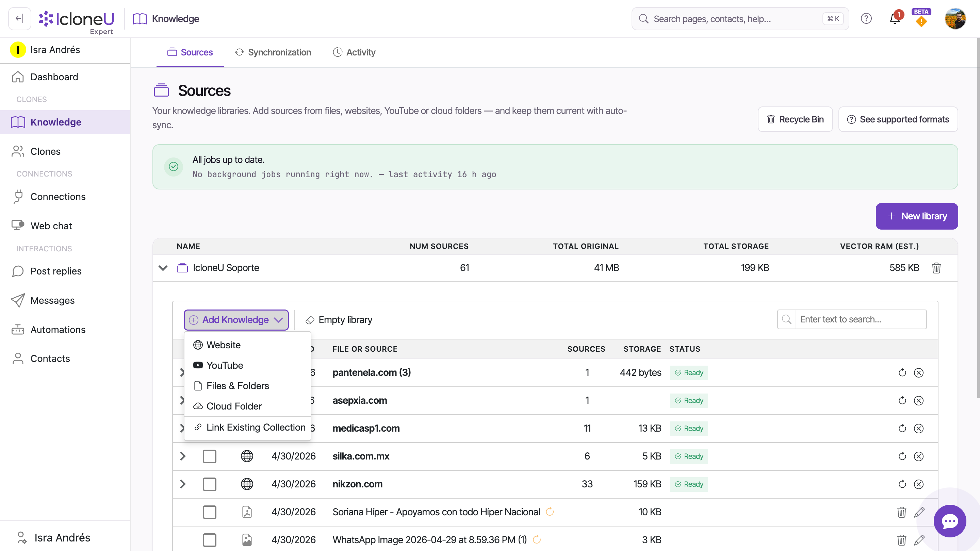Choose Cloud Folder option
The image size is (980, 551).
tap(247, 406)
